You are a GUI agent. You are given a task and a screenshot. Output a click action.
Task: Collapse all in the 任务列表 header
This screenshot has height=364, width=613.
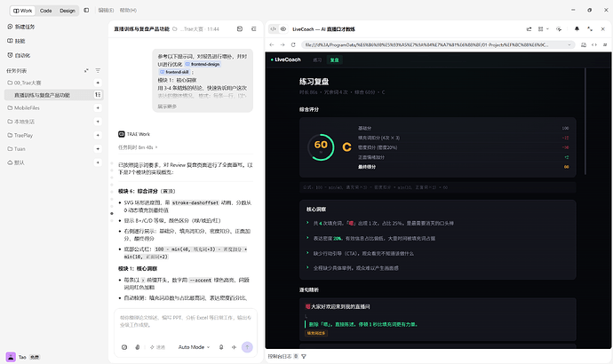click(86, 71)
